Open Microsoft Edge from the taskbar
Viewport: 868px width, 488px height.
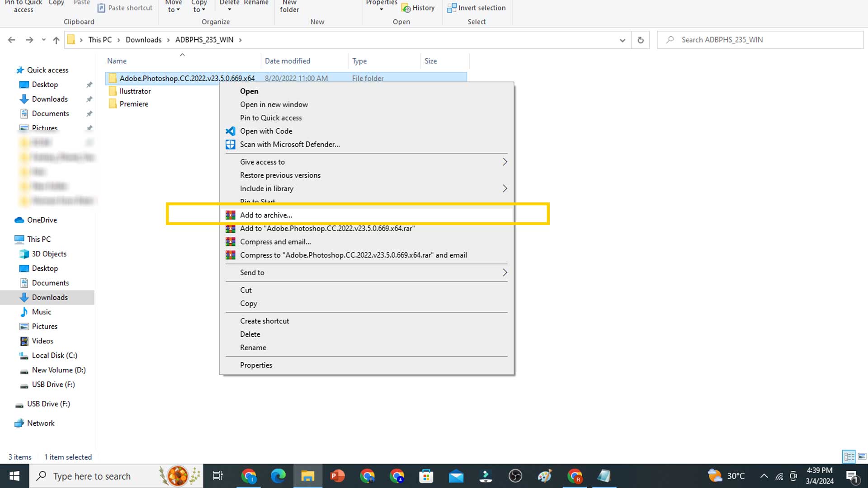pyautogui.click(x=278, y=476)
